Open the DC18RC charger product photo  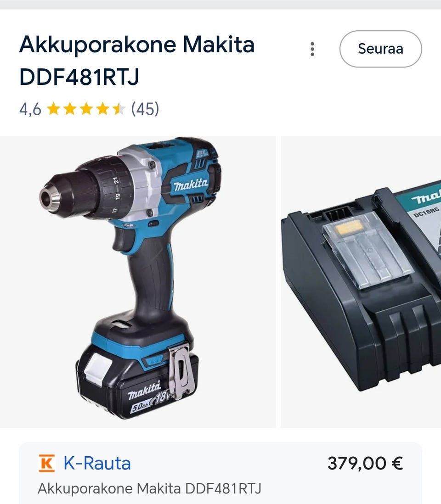tap(361, 281)
